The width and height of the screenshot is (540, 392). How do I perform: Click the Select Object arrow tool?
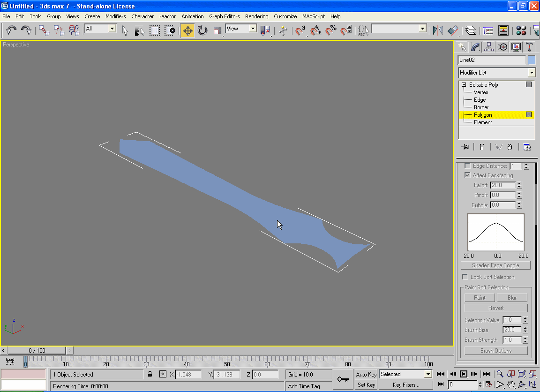(x=125, y=31)
